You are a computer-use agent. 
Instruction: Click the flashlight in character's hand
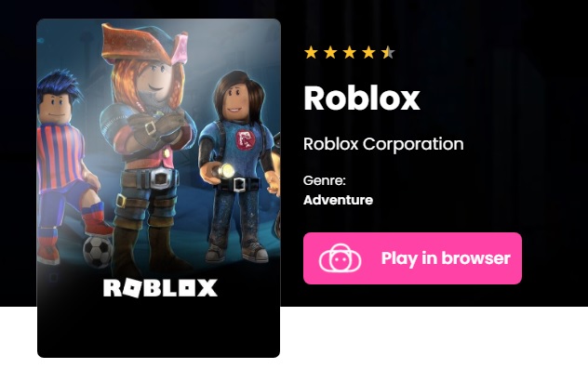[x=226, y=171]
